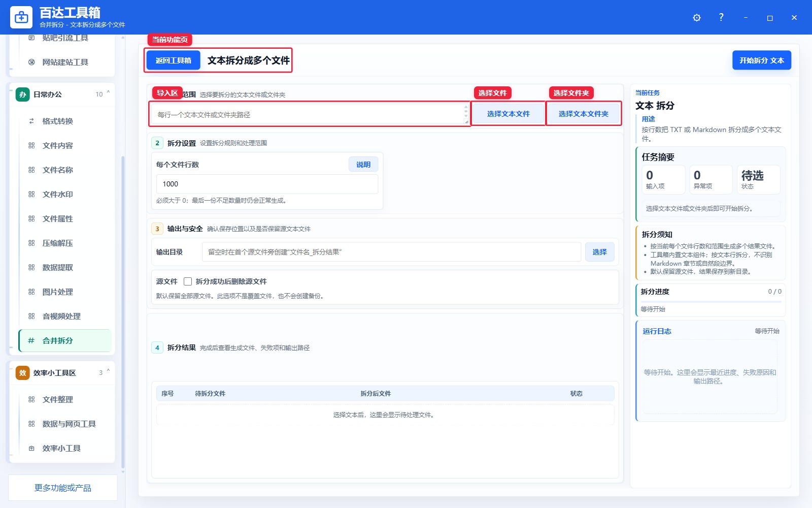Screen dimensions: 812x508
Task: Focus the 输出目录 path field
Action: (x=391, y=252)
